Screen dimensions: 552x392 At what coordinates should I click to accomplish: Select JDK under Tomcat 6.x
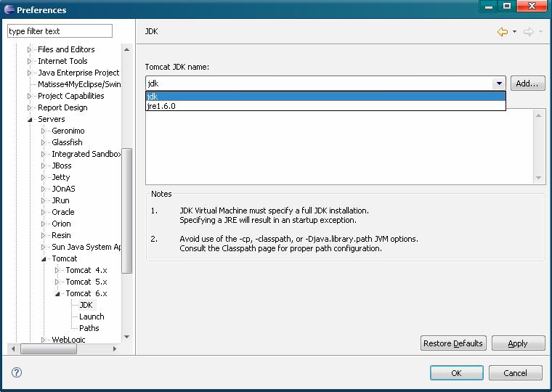tap(86, 305)
